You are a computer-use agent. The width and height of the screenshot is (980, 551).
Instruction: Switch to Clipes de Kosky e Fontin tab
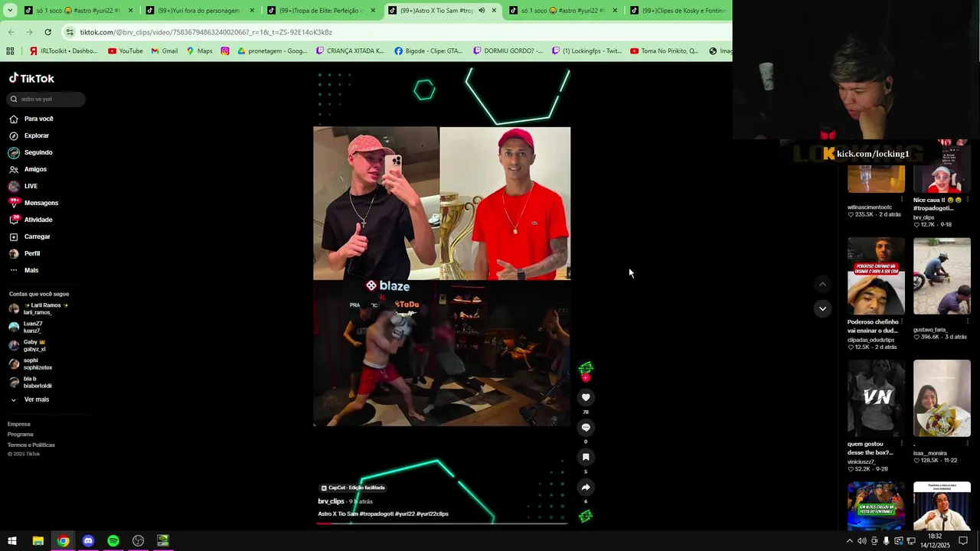pyautogui.click(x=678, y=11)
